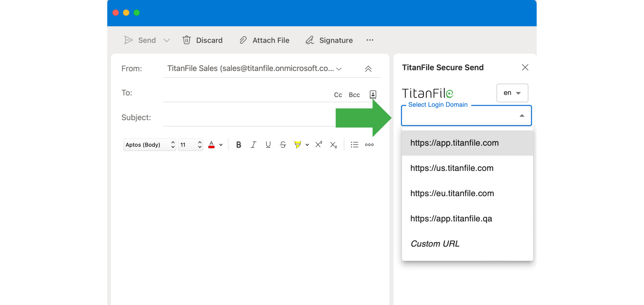Open the contacts address book icon
Viewport: 644px width, 305px height.
tap(373, 94)
